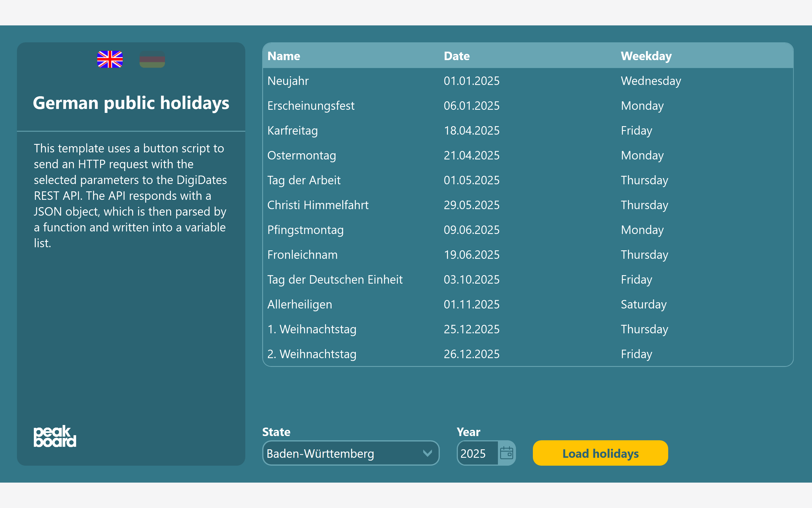Click the State label
812x508 pixels.
(x=276, y=432)
